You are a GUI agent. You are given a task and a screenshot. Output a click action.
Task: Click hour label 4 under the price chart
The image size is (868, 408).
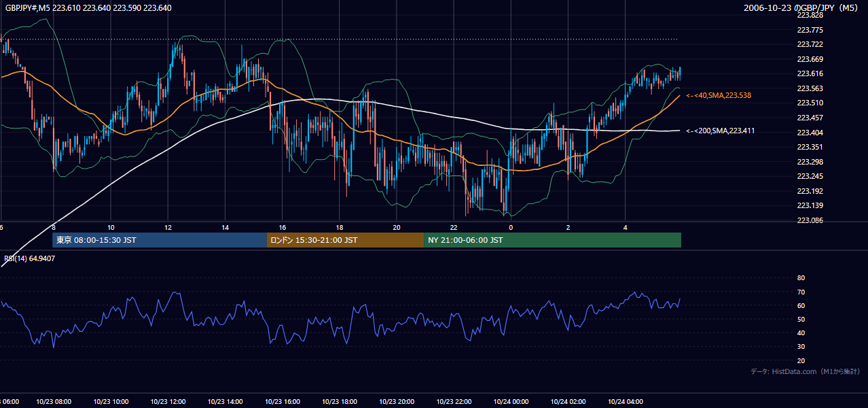tap(625, 228)
